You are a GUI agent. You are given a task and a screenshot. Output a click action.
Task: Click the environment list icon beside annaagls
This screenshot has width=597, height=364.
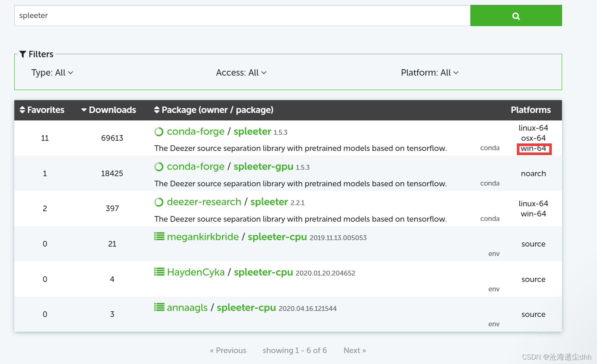point(159,307)
